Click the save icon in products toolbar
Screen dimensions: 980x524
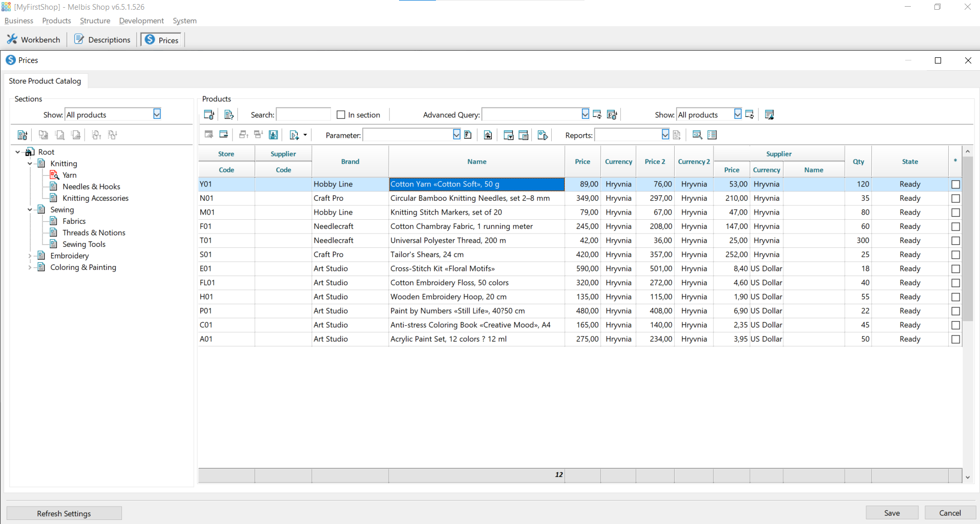(274, 135)
